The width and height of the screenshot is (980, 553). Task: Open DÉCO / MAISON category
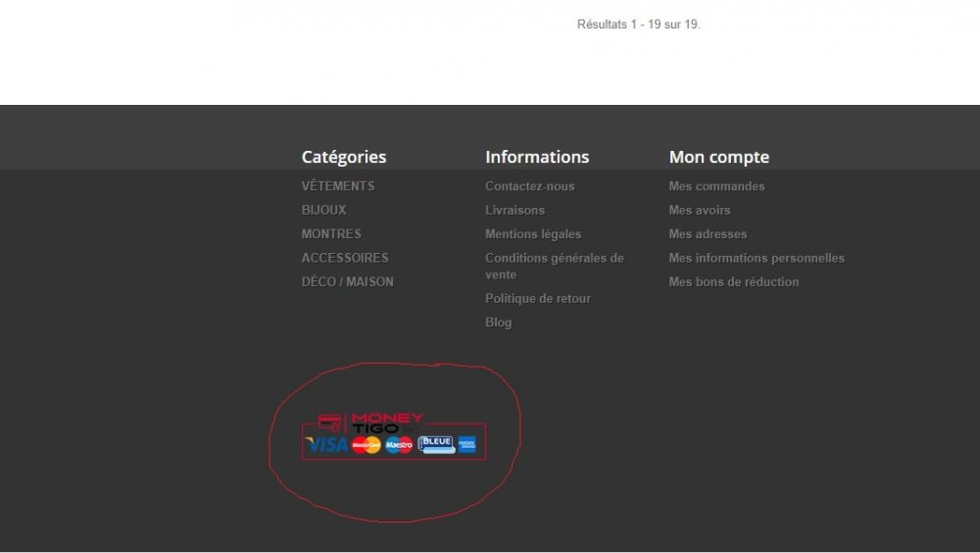348,281
